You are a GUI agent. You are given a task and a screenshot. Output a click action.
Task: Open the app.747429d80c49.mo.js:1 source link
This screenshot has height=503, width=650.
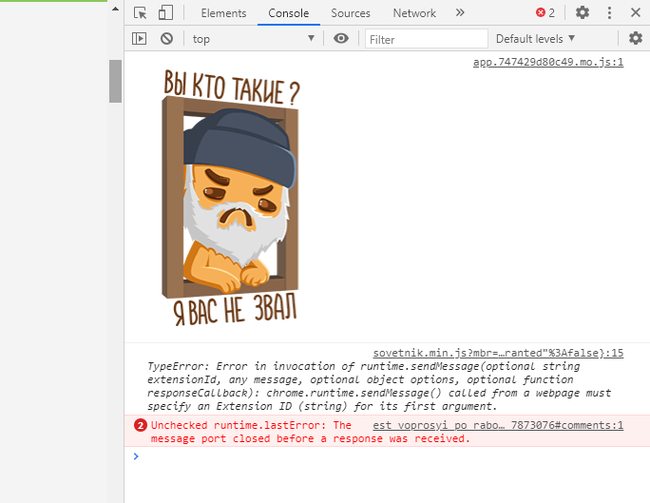tap(548, 62)
